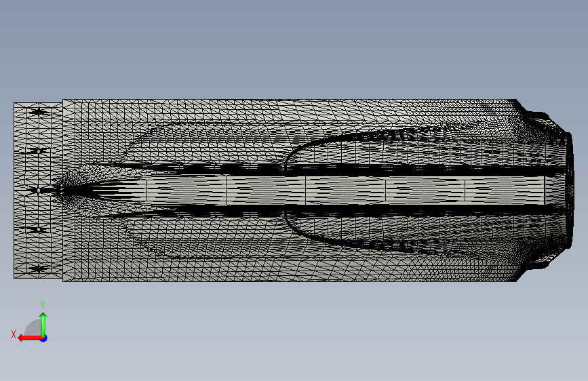Click the red X axis arrow of the triad

pos(29,338)
